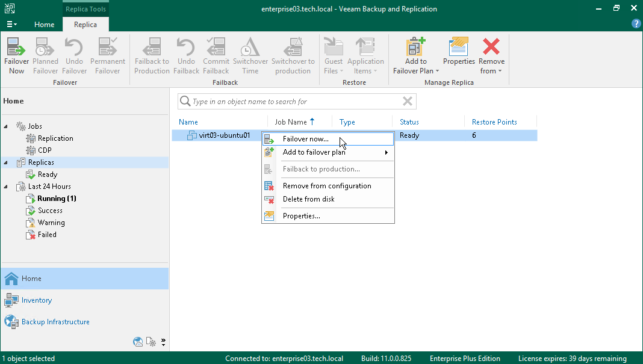Choose Delete from disk in context menu

point(328,199)
